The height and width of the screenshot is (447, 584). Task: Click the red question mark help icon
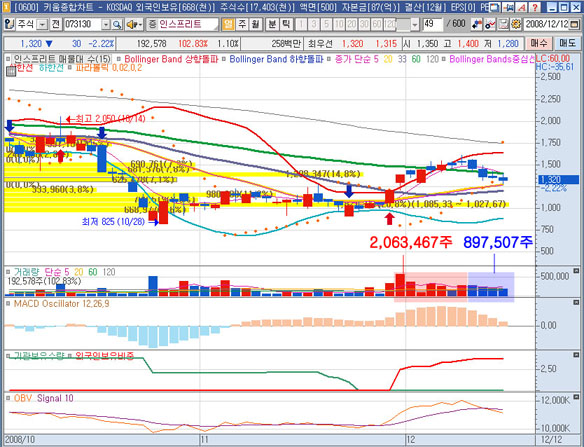pyautogui.click(x=534, y=7)
